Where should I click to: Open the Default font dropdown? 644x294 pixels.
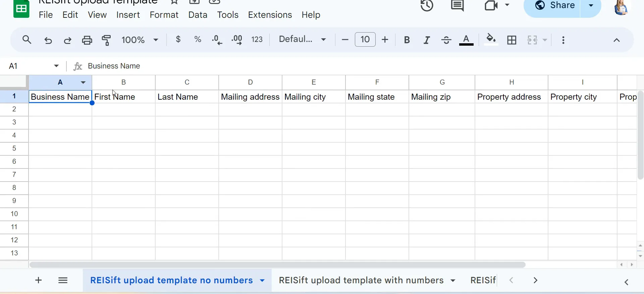click(303, 39)
